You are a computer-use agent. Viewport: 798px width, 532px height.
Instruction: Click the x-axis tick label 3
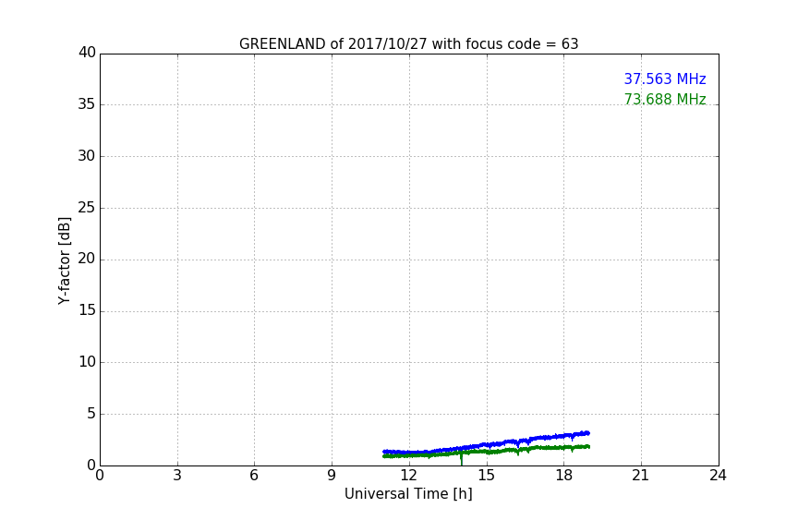tap(177, 476)
